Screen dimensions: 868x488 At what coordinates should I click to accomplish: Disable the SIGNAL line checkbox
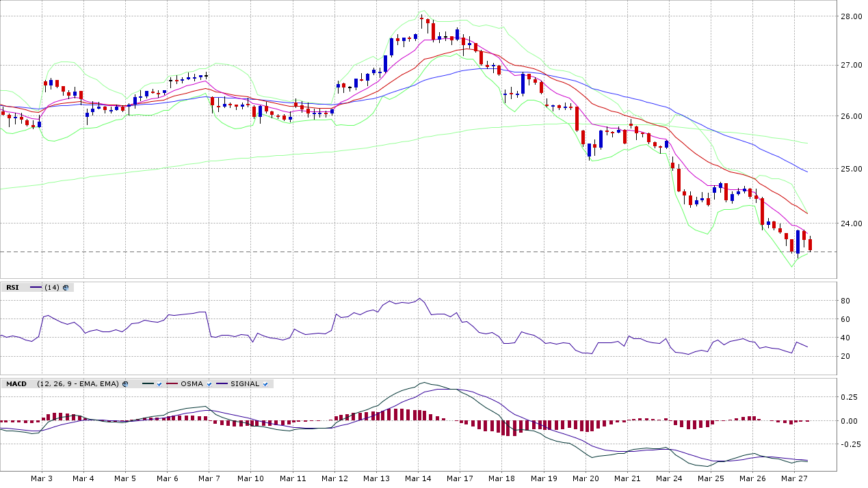pyautogui.click(x=265, y=384)
